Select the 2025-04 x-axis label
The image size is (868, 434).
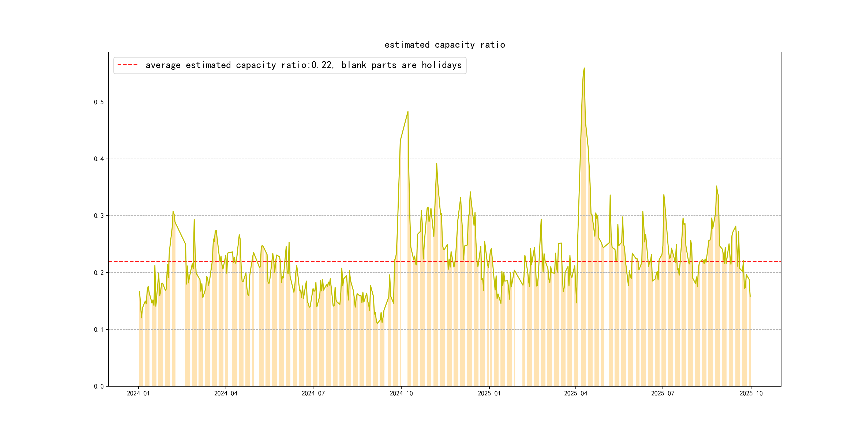click(575, 394)
